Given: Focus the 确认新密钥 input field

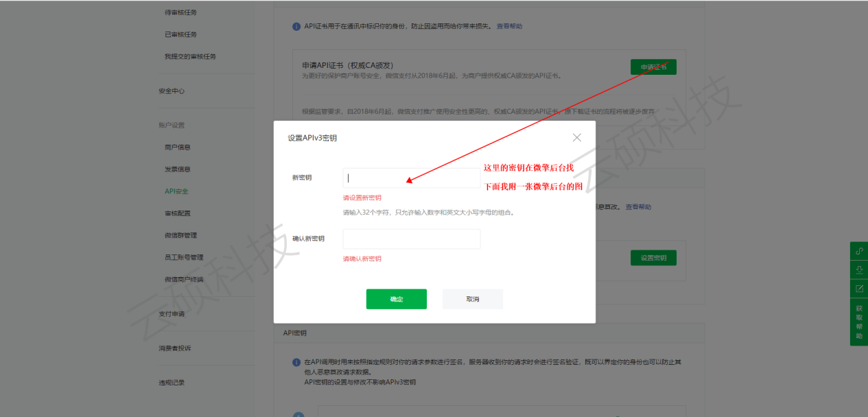Looking at the screenshot, I should pos(411,239).
